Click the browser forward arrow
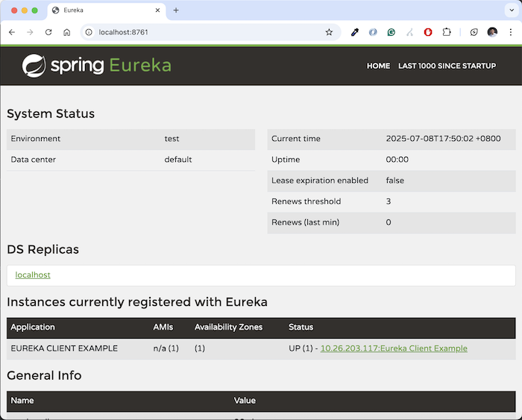Image resolution: width=522 pixels, height=420 pixels. click(x=30, y=32)
